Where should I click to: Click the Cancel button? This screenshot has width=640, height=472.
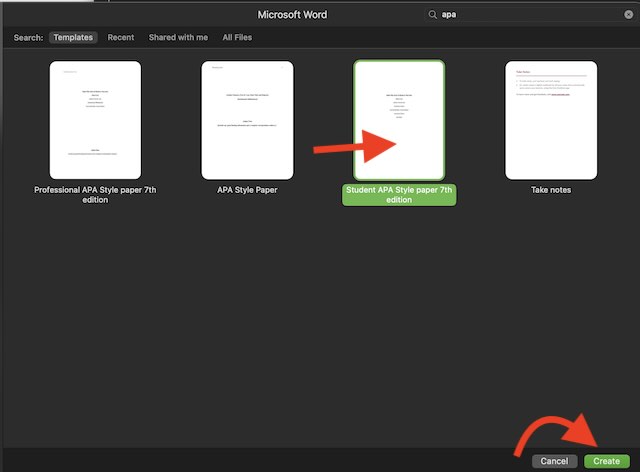[555, 461]
